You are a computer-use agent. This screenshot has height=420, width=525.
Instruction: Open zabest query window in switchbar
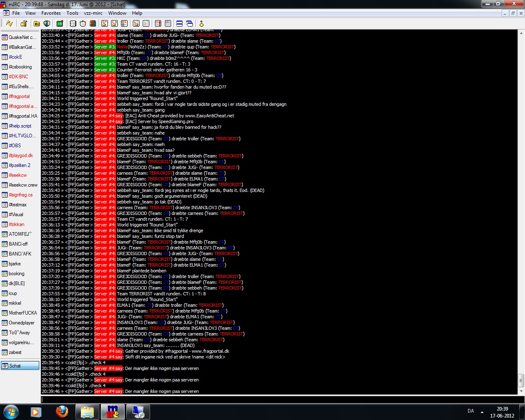pos(20,352)
